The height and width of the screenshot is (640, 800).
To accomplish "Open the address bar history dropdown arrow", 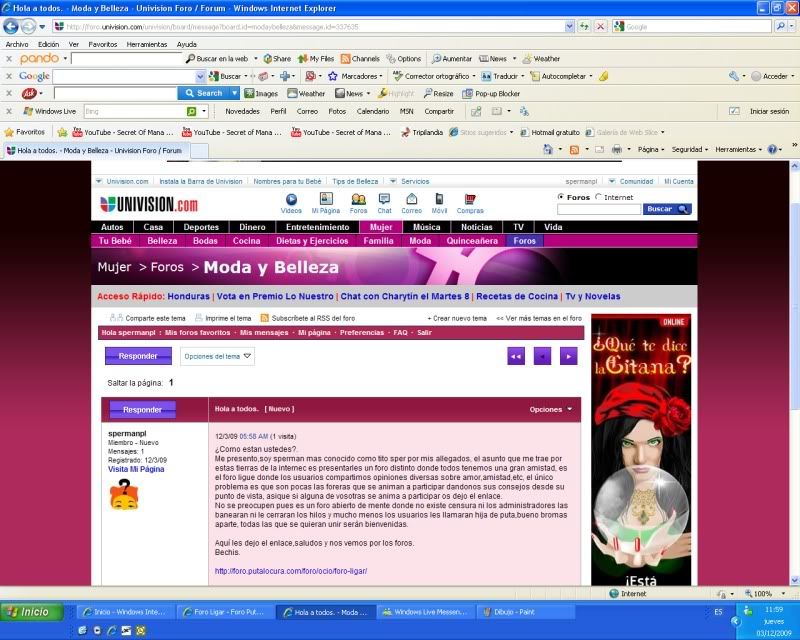I will [x=569, y=27].
